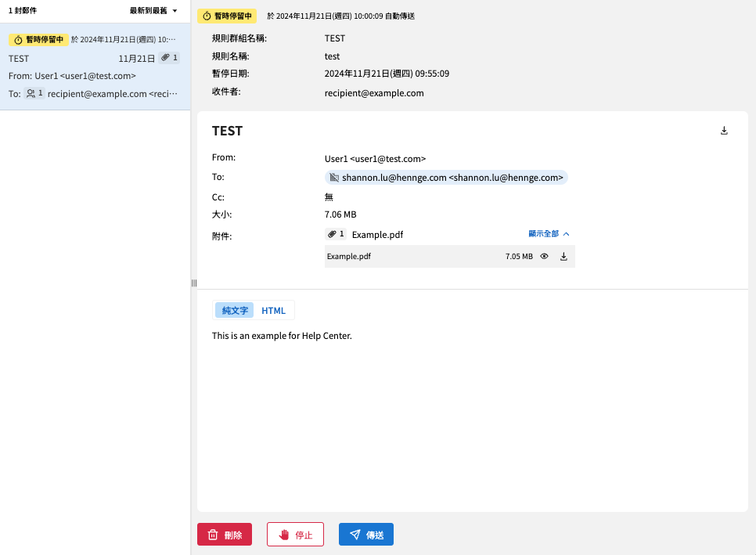Click the TEST subject heading
Image resolution: width=756 pixels, height=555 pixels.
228,132
